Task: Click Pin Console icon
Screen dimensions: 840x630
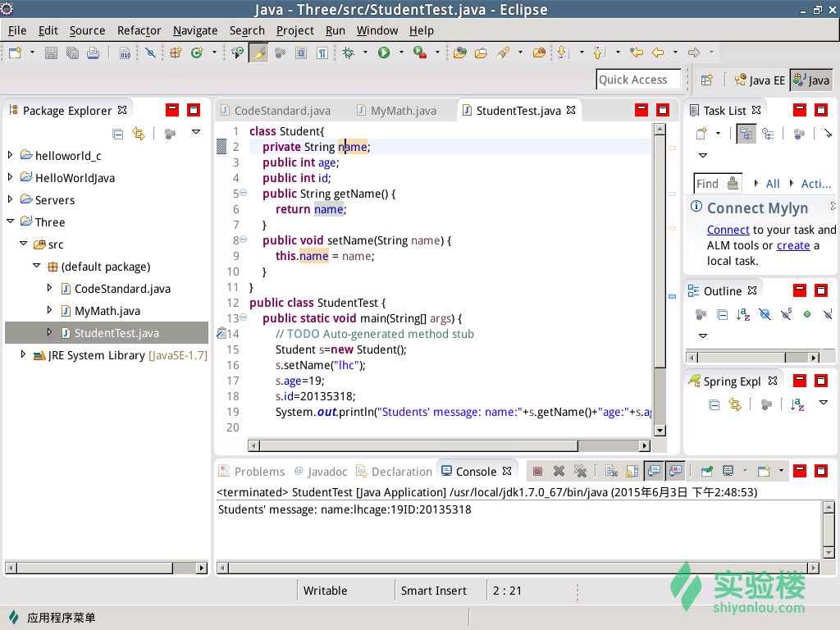Action: pos(706,471)
